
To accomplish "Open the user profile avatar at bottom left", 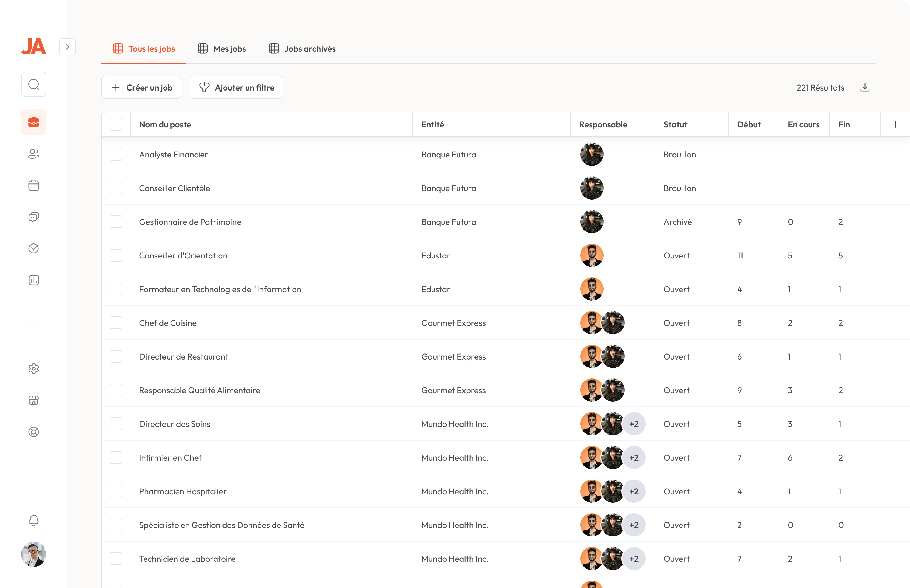I will point(34,554).
